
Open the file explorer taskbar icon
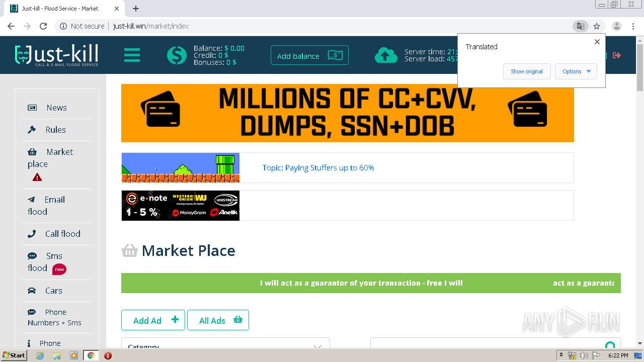[57, 355]
